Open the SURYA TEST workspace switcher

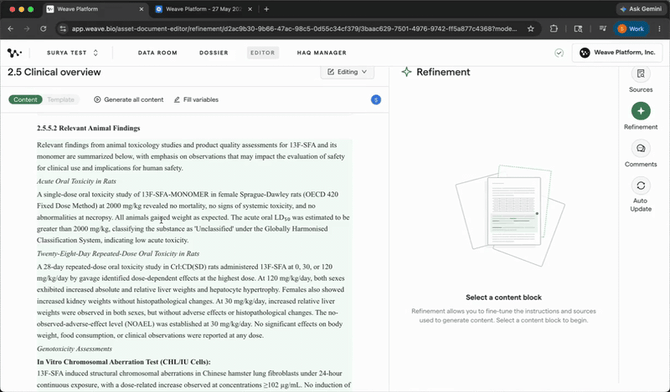[x=72, y=53]
